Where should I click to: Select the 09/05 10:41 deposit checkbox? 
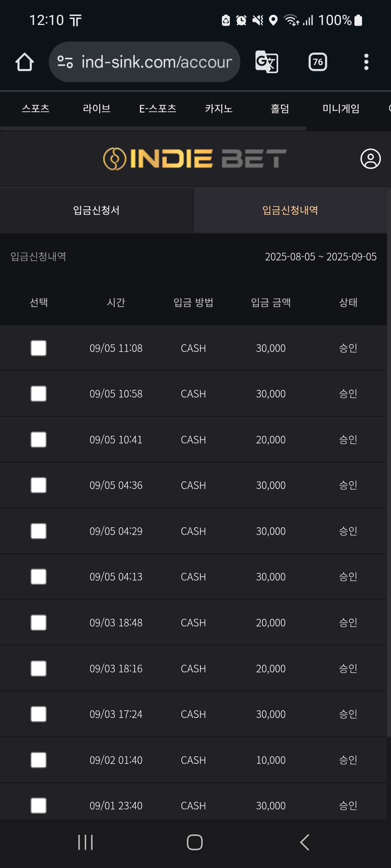pyautogui.click(x=38, y=439)
